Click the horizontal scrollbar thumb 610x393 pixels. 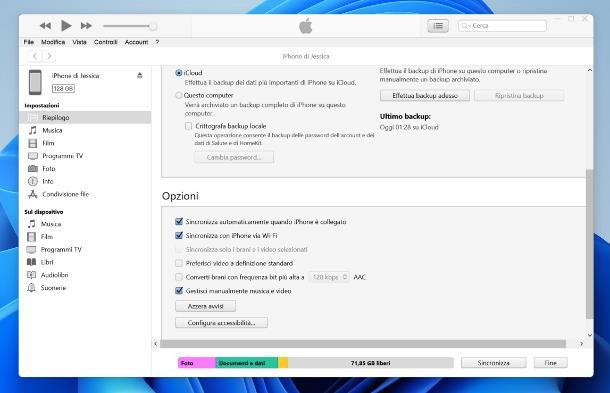tap(363, 344)
